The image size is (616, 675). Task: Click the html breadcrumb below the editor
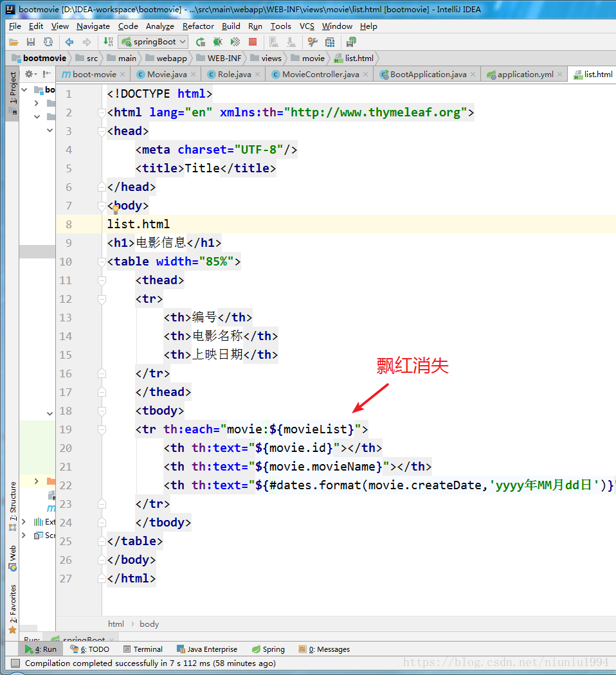coord(116,624)
